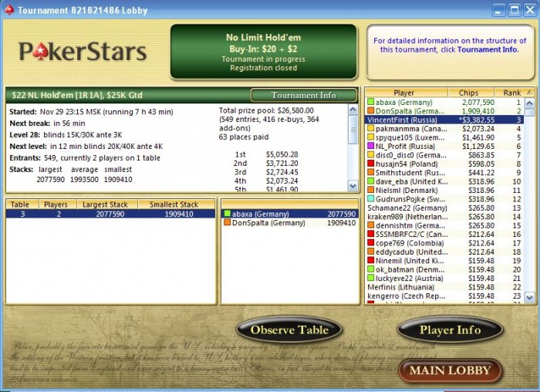Click orange tag beside Nielsml (Denmark)
The width and height of the screenshot is (540, 392).
click(x=371, y=190)
